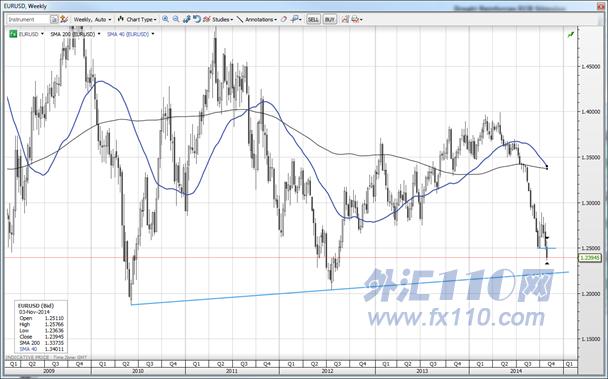Zoom out using the magnifier minus icon
608x379 pixels.
[176, 19]
